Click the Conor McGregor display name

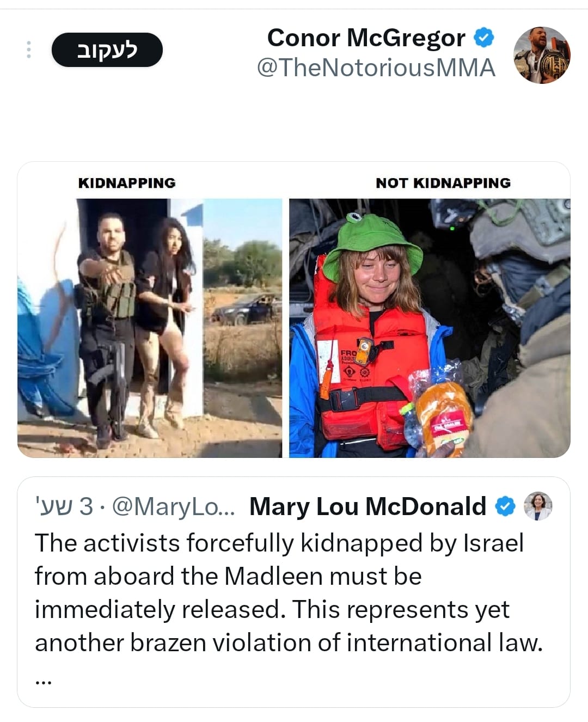tap(366, 38)
